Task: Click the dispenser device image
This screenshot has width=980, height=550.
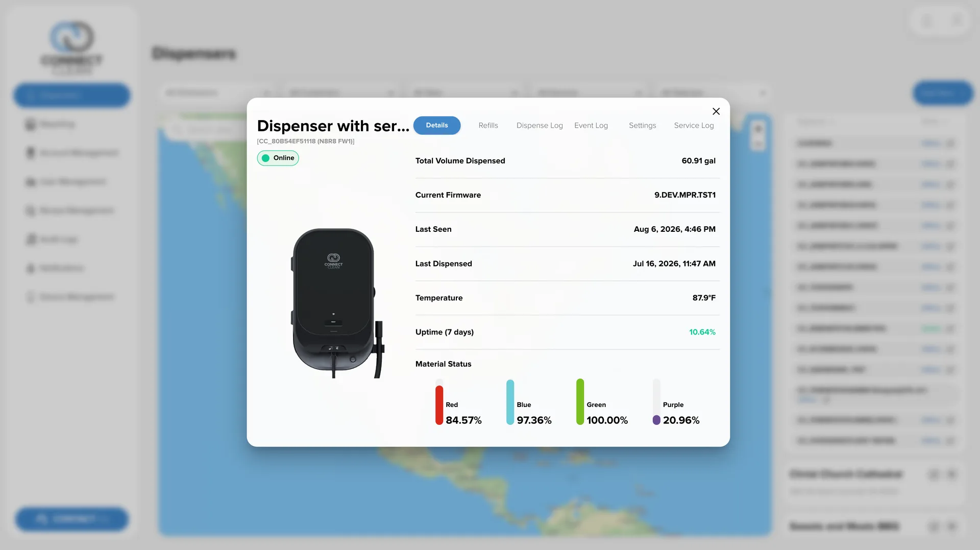Action: click(x=337, y=303)
